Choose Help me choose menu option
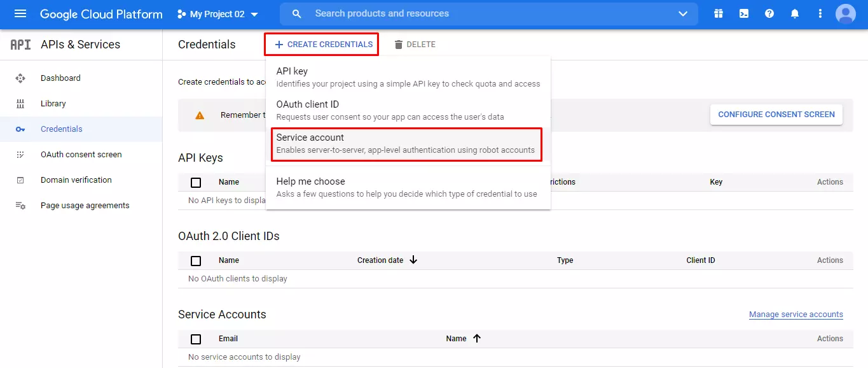 (x=408, y=187)
